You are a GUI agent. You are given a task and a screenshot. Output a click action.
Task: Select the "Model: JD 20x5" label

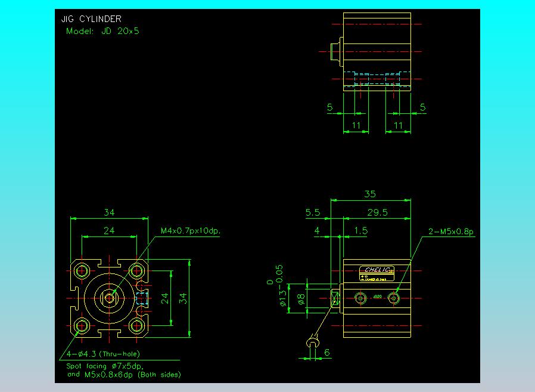[x=102, y=31]
